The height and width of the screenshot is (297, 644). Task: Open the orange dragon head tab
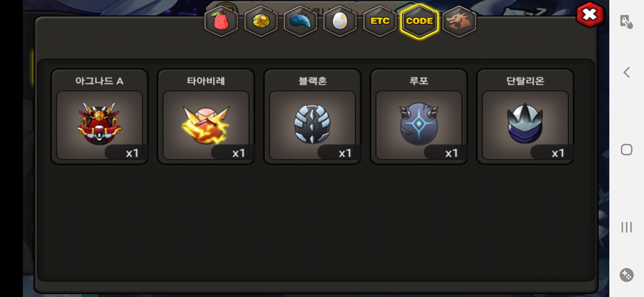point(459,21)
